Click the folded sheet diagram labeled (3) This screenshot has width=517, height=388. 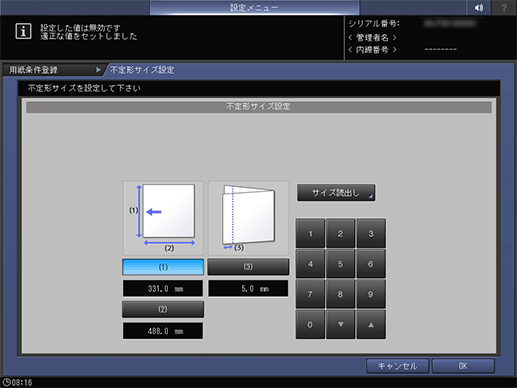tap(248, 218)
